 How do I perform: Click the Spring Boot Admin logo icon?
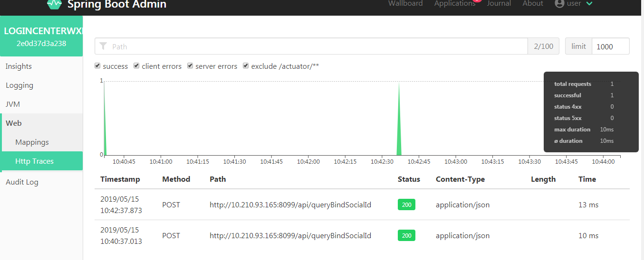pos(55,4)
